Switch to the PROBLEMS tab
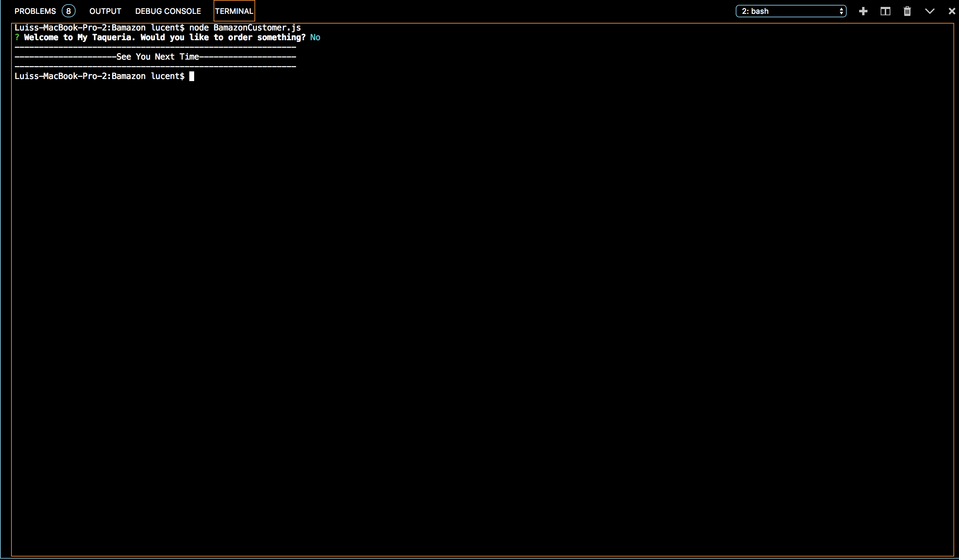The height and width of the screenshot is (560, 959). pyautogui.click(x=35, y=11)
